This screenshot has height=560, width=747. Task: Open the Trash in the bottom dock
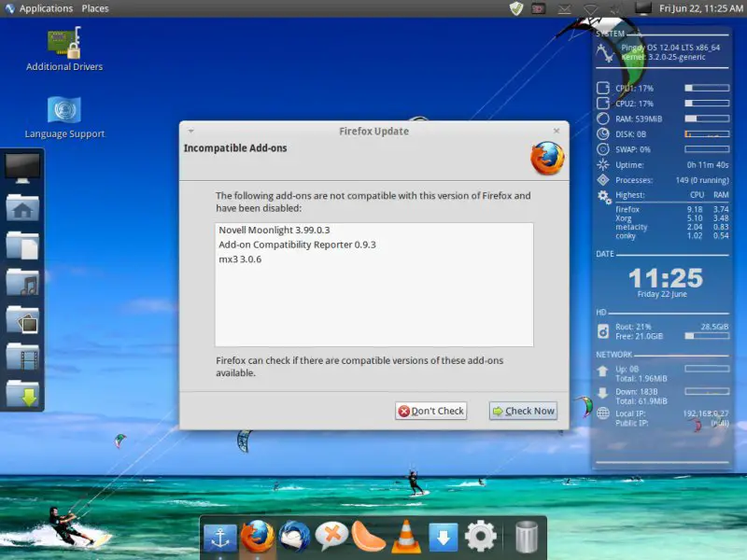coord(527,538)
